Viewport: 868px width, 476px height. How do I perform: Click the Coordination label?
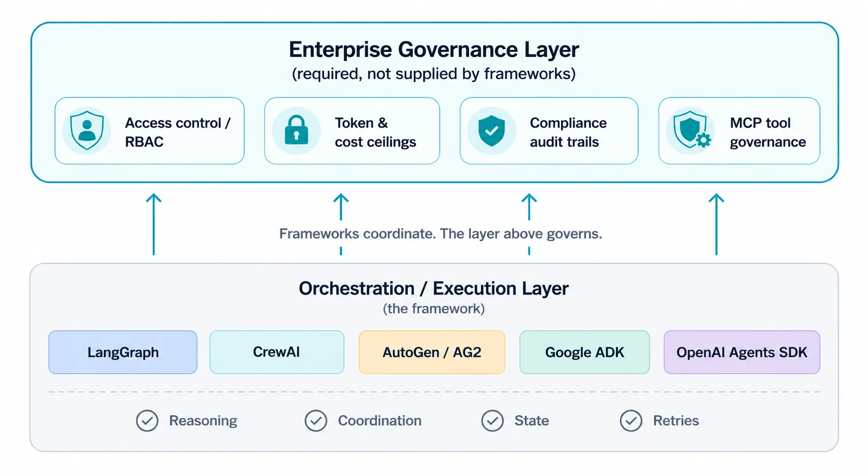click(x=380, y=421)
